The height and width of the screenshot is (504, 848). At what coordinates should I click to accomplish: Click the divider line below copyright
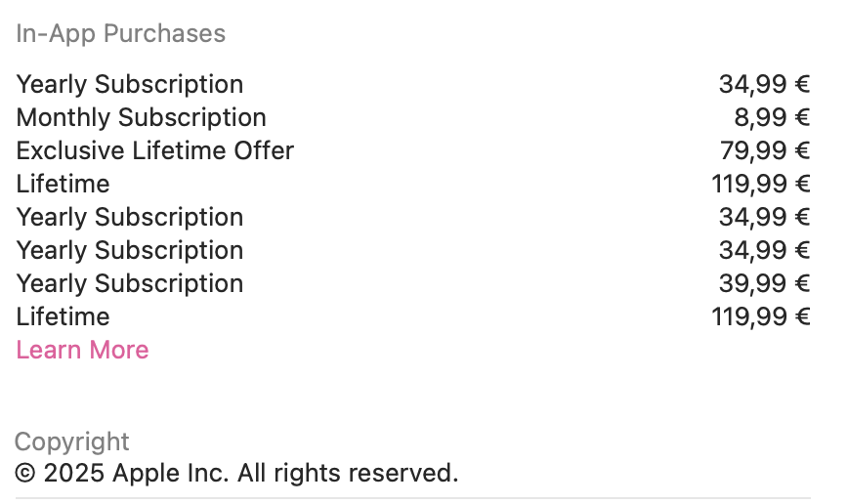coord(413,498)
